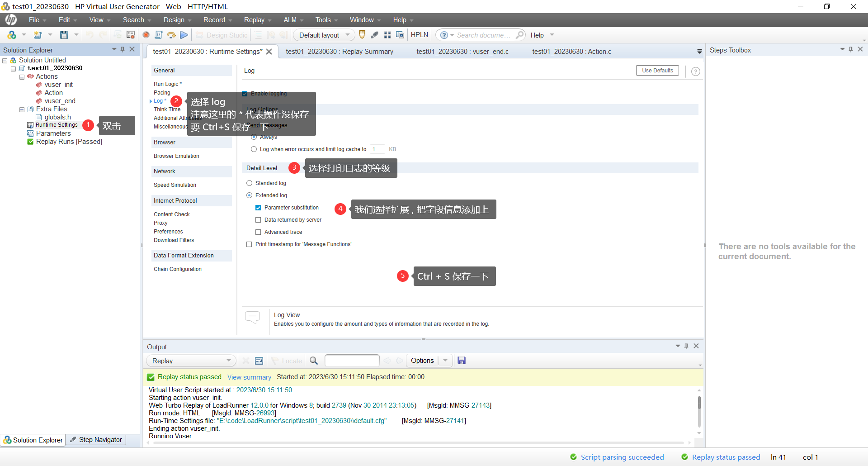The height and width of the screenshot is (466, 868).
Task: Open the dropdown arrow beside New Script icon
Action: (50, 35)
